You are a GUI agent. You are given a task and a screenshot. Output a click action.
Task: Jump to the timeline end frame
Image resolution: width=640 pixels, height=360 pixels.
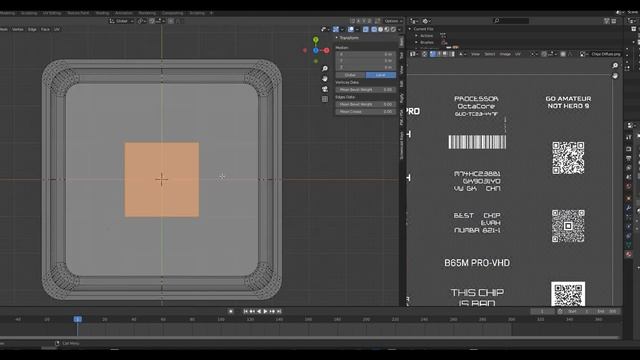pyautogui.click(x=279, y=311)
